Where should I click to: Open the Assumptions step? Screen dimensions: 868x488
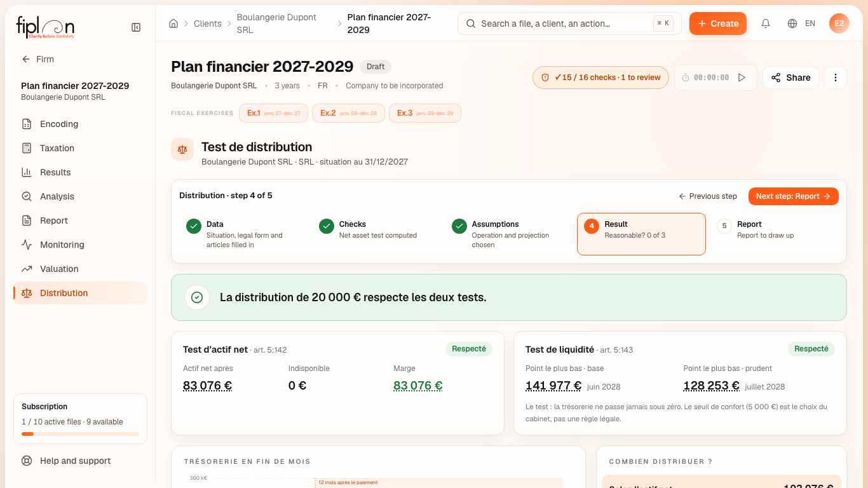508,234
